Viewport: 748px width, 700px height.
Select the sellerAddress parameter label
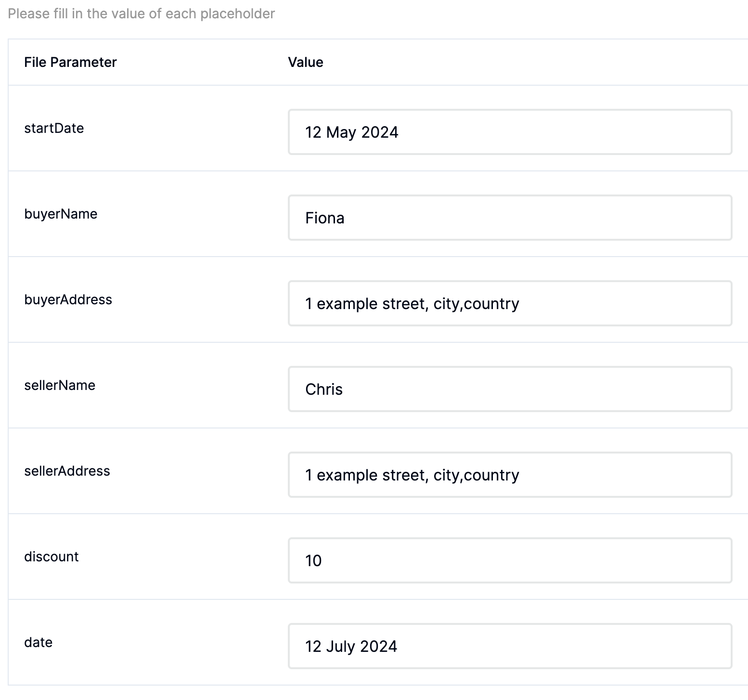(x=67, y=471)
